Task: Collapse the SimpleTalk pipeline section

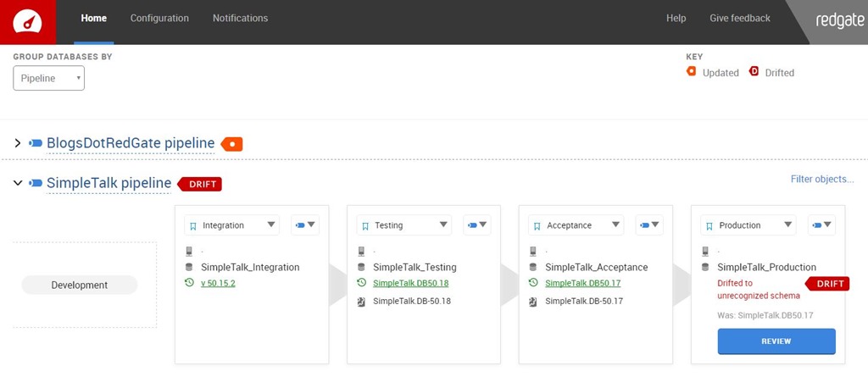Action: tap(18, 183)
